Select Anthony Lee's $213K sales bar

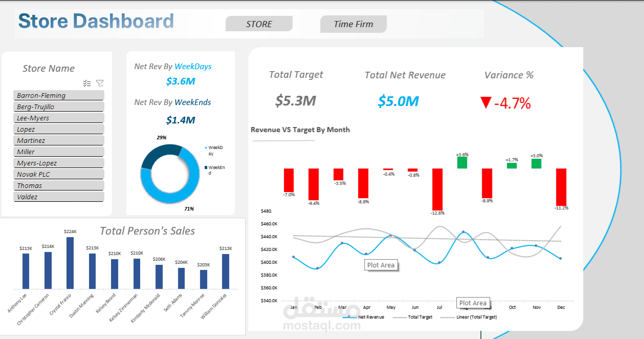26,271
